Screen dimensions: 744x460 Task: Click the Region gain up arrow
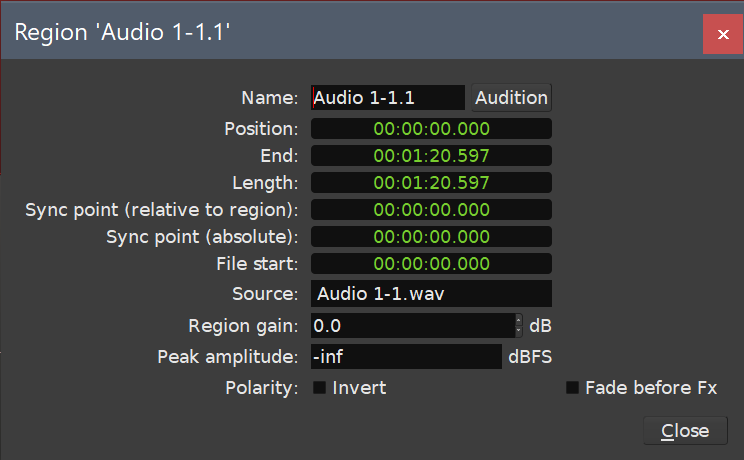[518, 321]
